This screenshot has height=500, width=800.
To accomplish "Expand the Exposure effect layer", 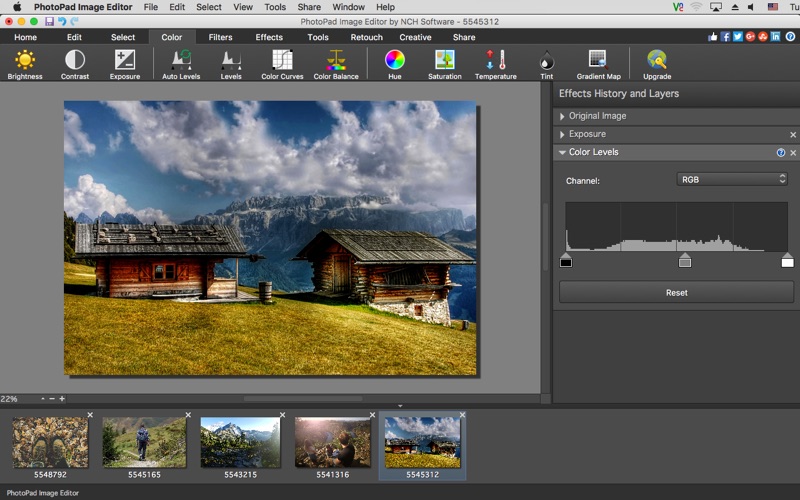I will tap(563, 134).
